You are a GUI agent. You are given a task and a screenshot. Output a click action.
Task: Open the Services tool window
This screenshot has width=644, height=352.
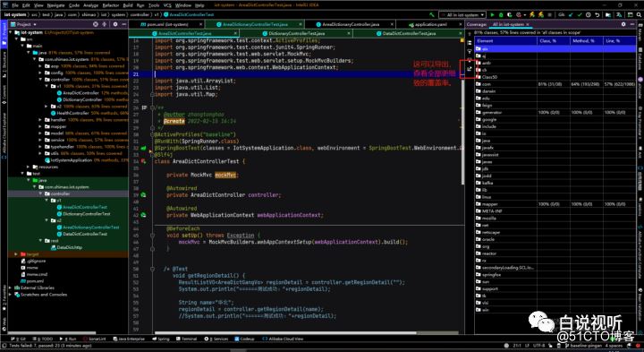pyautogui.click(x=216, y=339)
